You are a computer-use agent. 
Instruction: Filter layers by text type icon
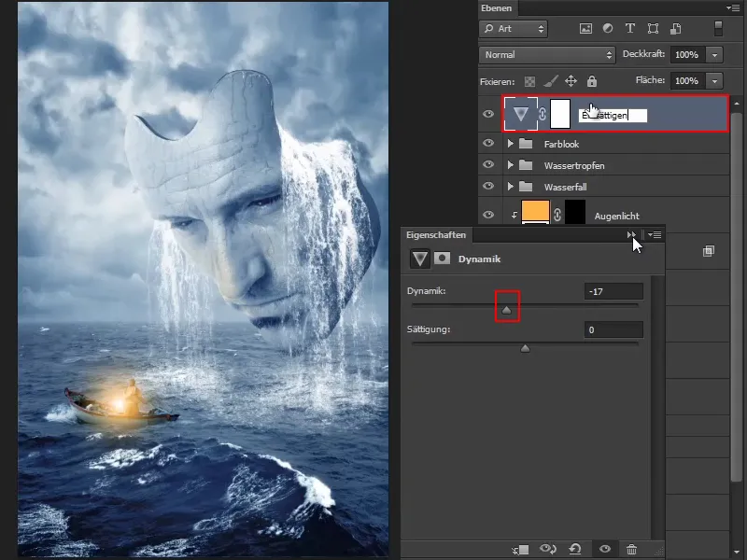(x=629, y=29)
